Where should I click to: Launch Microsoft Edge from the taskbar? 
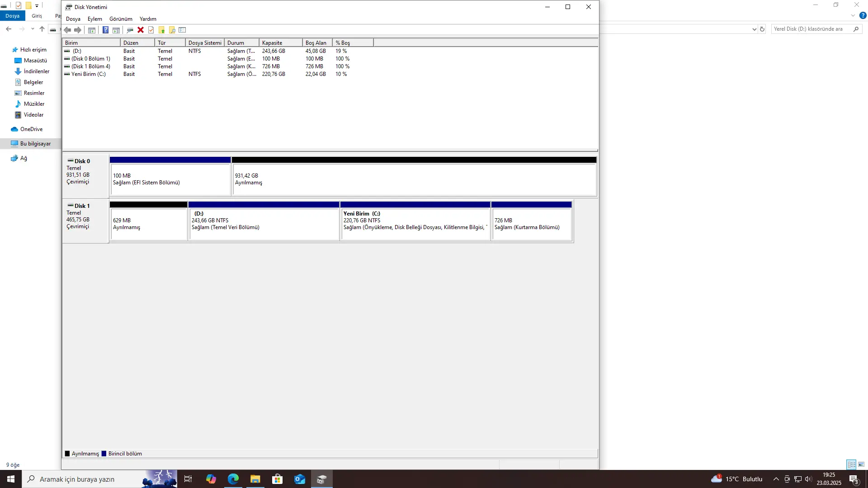(x=233, y=479)
